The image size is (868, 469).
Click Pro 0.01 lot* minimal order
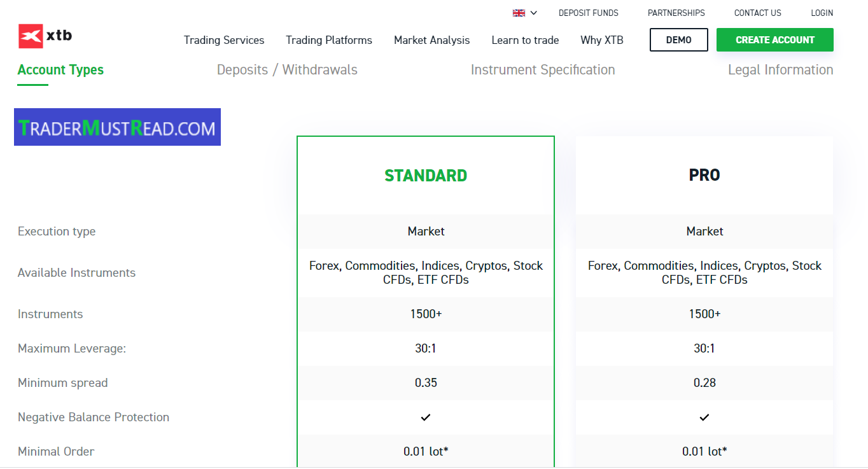(x=704, y=452)
